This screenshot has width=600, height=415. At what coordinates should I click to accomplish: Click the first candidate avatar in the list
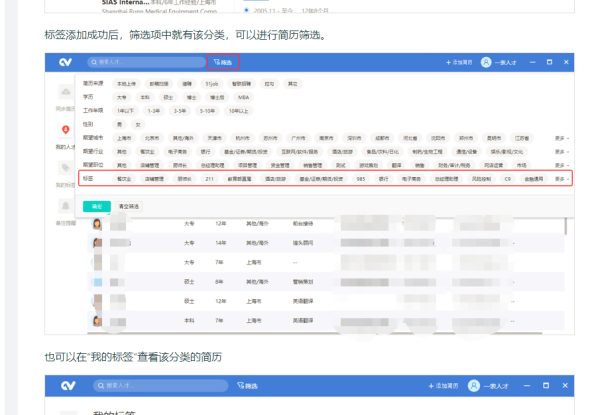tap(97, 224)
